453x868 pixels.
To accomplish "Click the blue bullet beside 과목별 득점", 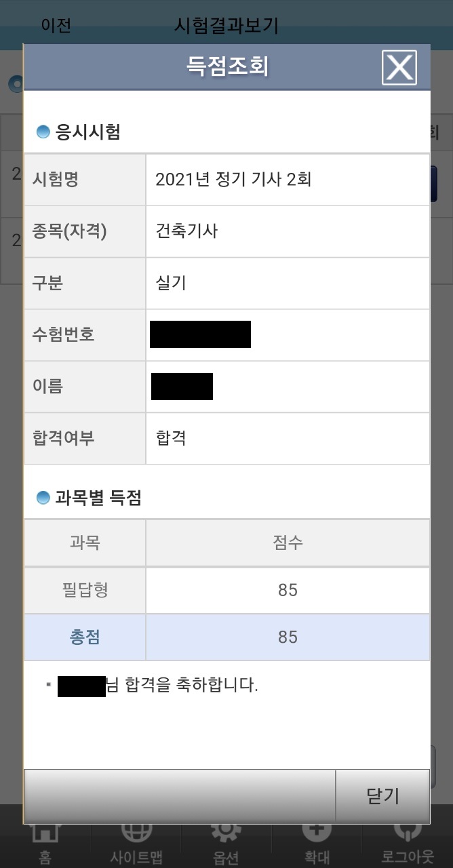I will pyautogui.click(x=43, y=498).
